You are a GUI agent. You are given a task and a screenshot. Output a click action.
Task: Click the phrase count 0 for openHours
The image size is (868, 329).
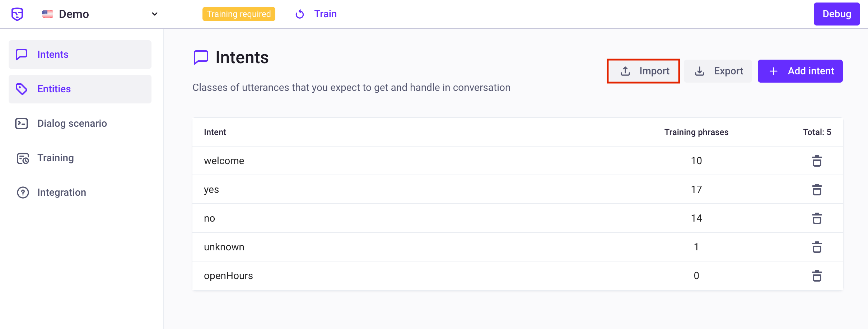(696, 275)
